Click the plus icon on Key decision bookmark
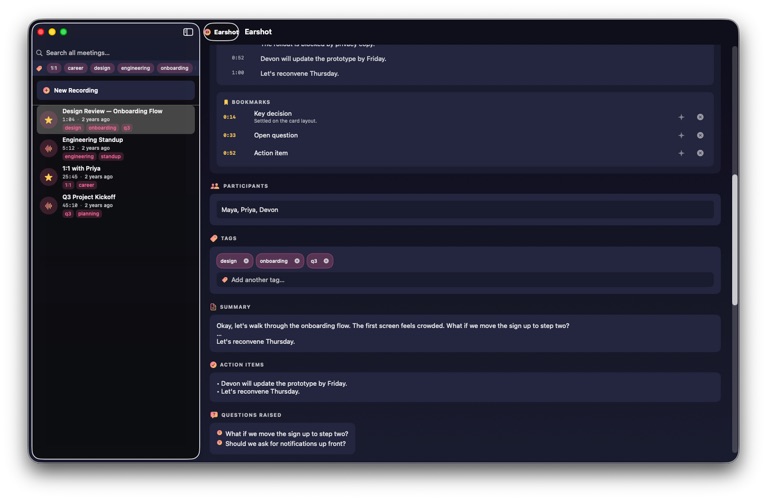767x500 pixels. [681, 117]
